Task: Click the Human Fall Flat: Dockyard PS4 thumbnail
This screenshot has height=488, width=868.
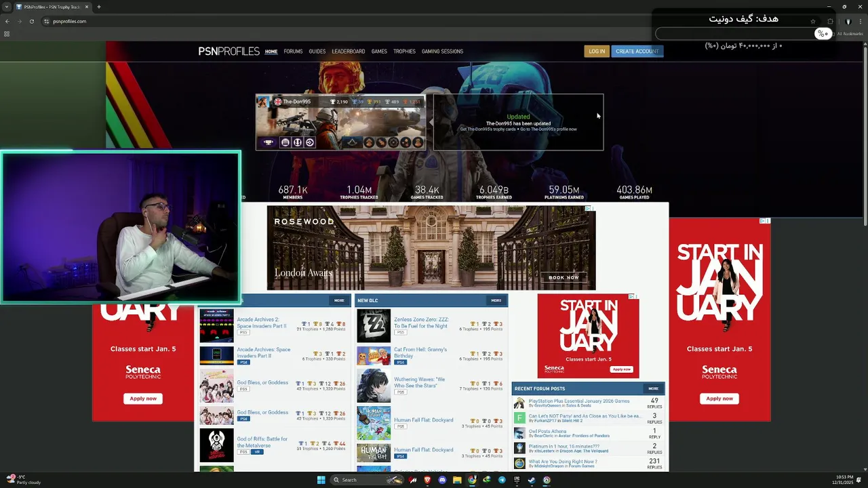Action: (x=374, y=452)
